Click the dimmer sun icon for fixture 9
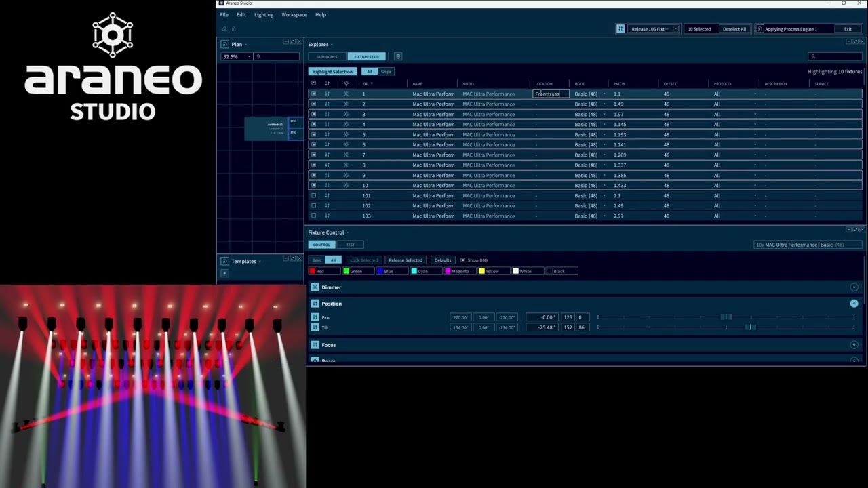The width and height of the screenshot is (868, 488). pyautogui.click(x=346, y=176)
